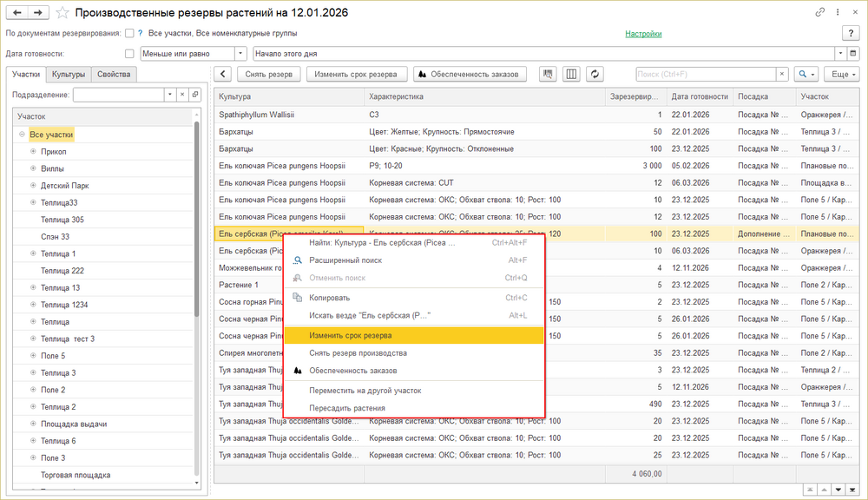Toggle 'По документам резервирования' checkbox
The width and height of the screenshot is (868, 500).
129,34
